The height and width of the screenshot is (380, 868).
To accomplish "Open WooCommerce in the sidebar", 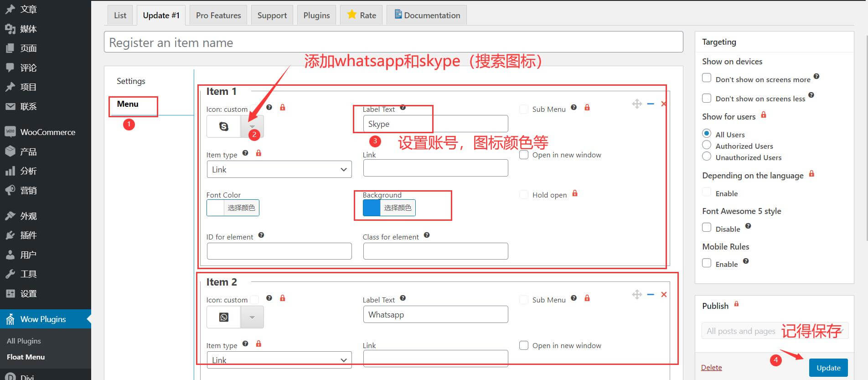I will pyautogui.click(x=47, y=132).
